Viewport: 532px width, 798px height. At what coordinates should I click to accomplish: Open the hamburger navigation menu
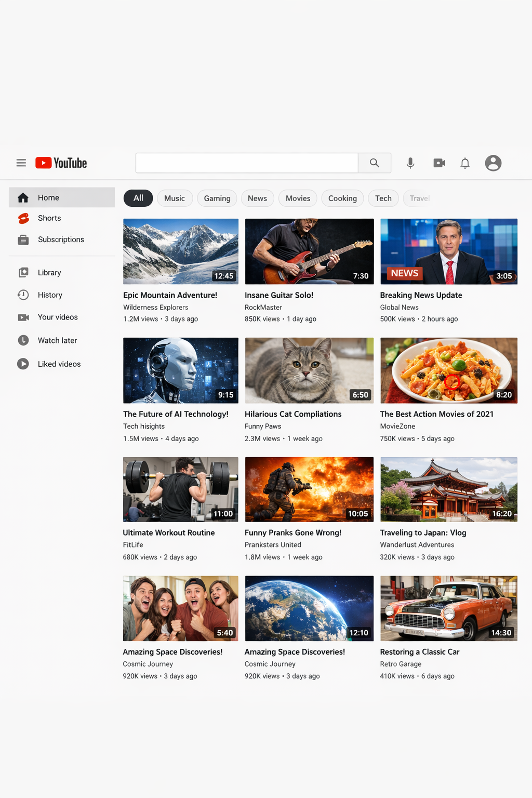[x=21, y=163]
